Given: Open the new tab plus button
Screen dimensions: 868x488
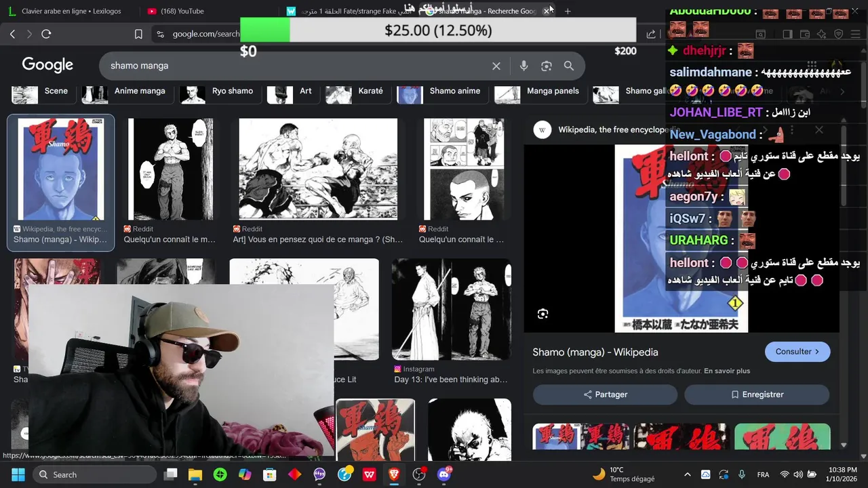Looking at the screenshot, I should [568, 11].
